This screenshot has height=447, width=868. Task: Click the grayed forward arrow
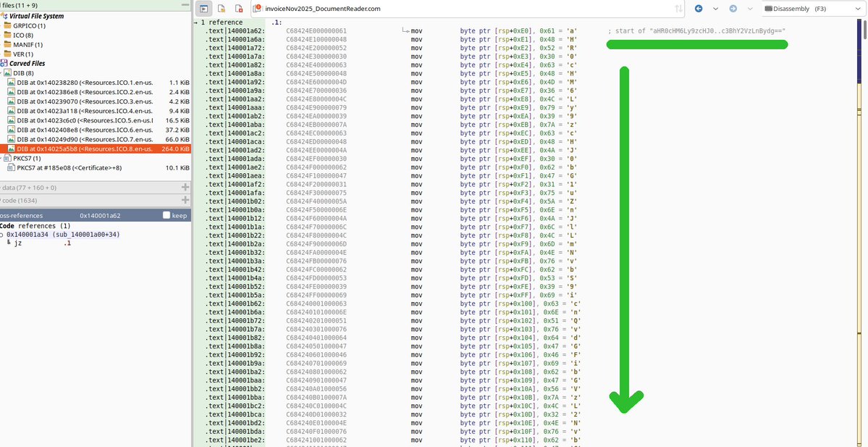tap(733, 9)
